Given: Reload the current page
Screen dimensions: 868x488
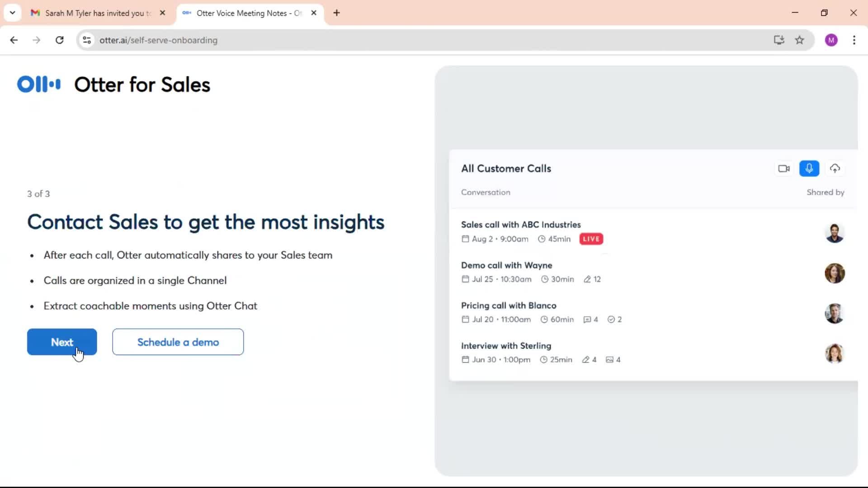Looking at the screenshot, I should coord(59,40).
